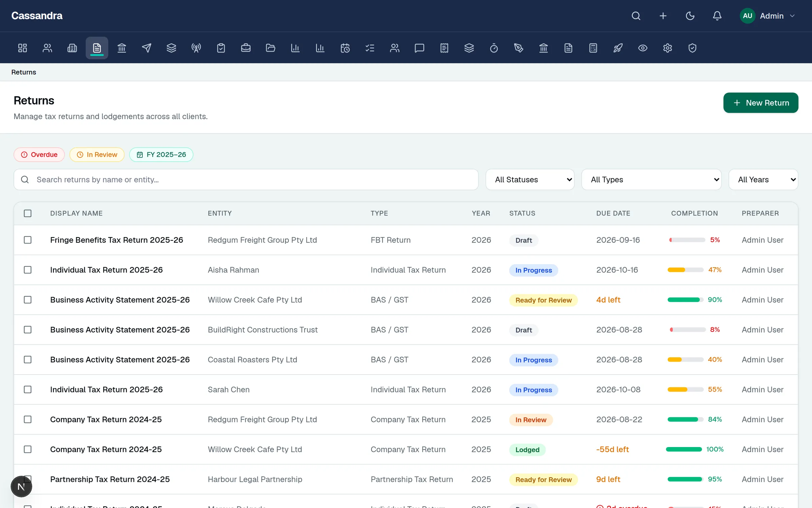The image size is (812, 508).
Task: Click the '4d left' due date
Action: [x=608, y=300]
